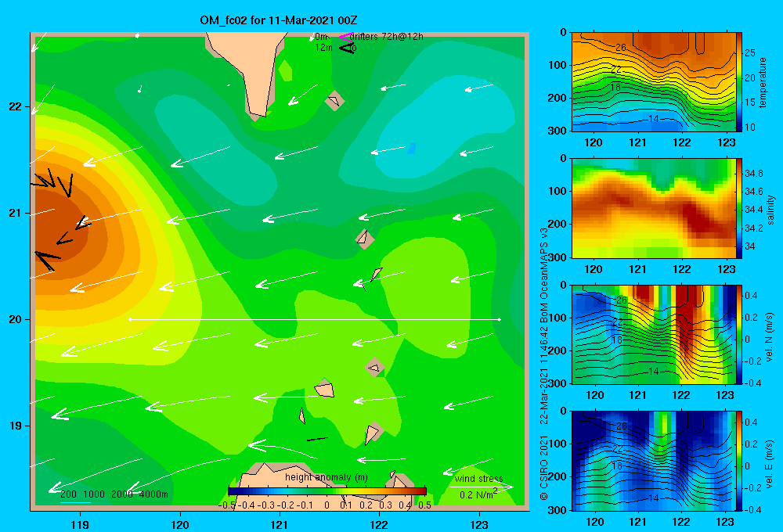The image size is (783, 532).
Task: Click the '25' temperature scale value
Action: [x=749, y=53]
